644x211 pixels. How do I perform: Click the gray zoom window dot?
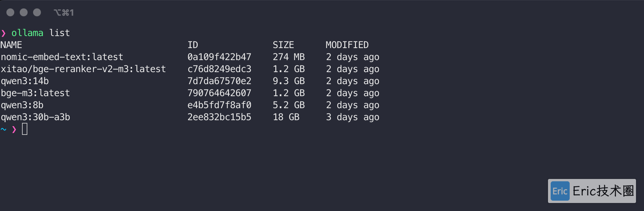coord(37,12)
